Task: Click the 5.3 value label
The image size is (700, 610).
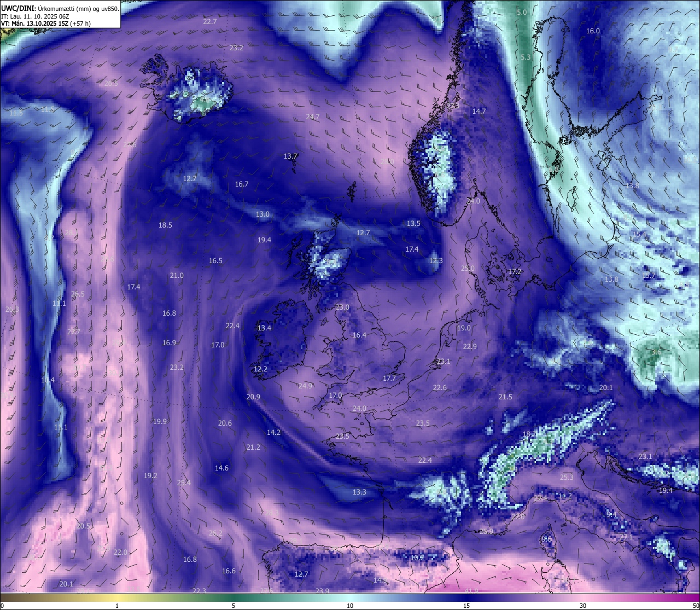Action: point(526,57)
